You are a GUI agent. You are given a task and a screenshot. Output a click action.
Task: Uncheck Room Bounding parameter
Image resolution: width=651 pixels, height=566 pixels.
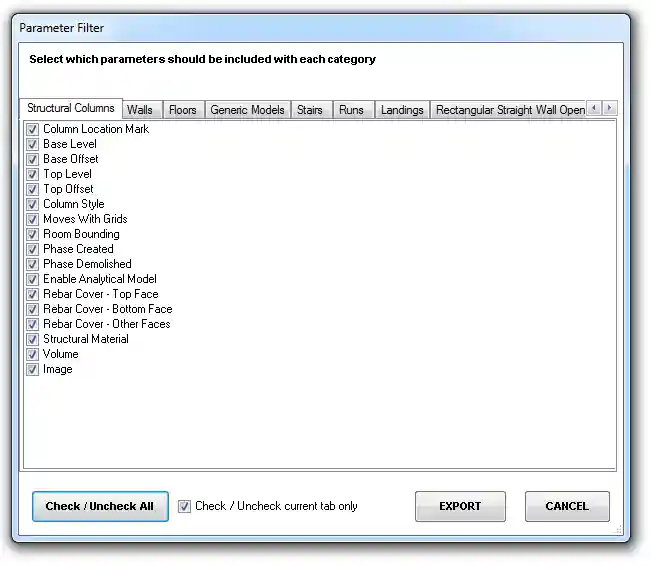point(33,234)
